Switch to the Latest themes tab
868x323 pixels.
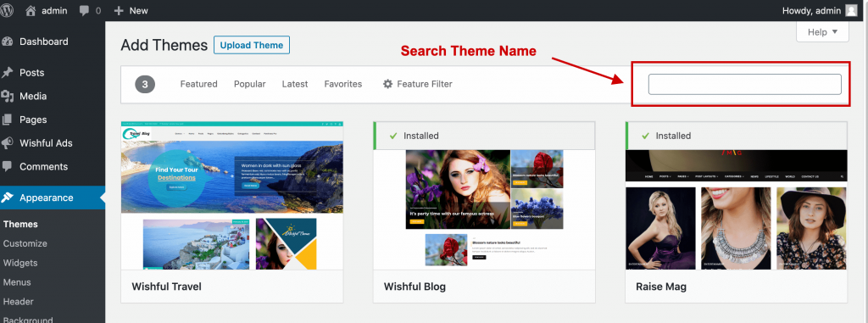point(294,84)
